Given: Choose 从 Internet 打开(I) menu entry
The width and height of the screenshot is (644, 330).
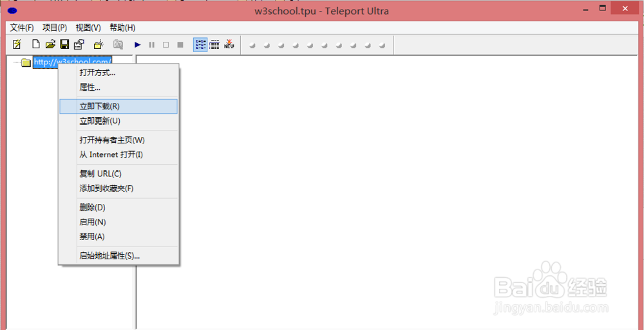Looking at the screenshot, I should pos(118,155).
